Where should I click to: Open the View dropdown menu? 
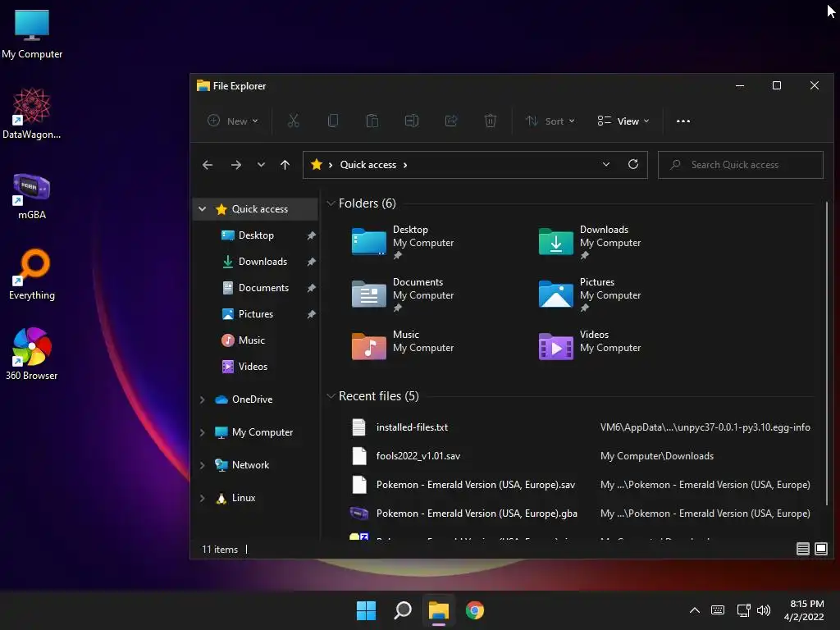623,121
